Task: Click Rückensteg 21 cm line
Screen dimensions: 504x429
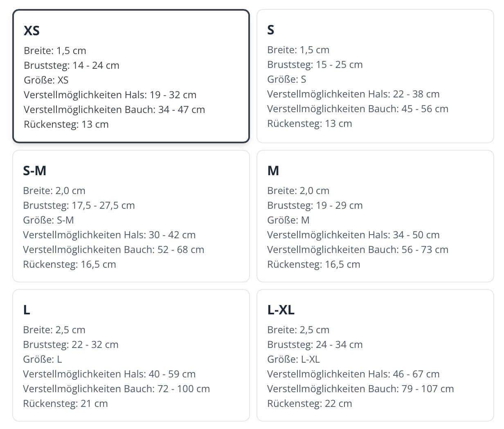Action: tap(65, 404)
